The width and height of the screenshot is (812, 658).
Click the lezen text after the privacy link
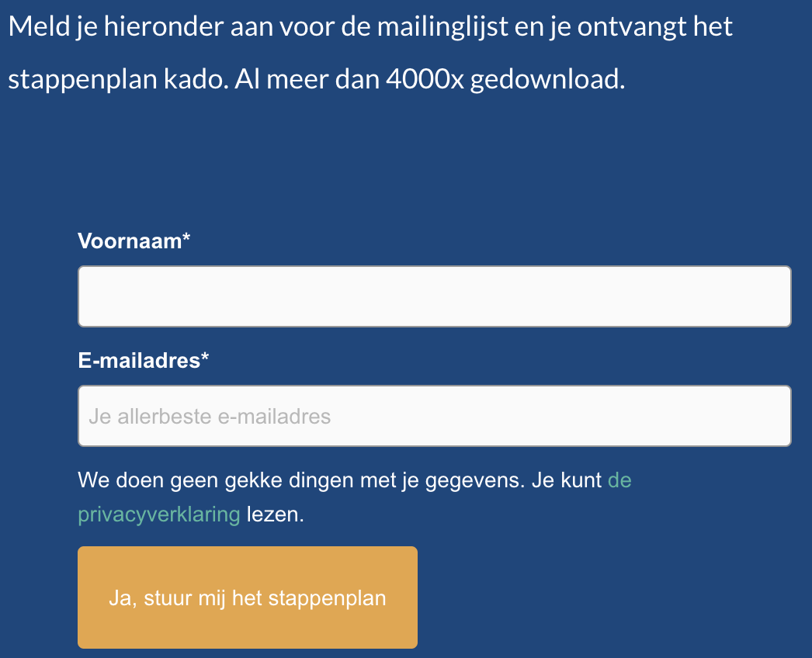click(x=271, y=514)
